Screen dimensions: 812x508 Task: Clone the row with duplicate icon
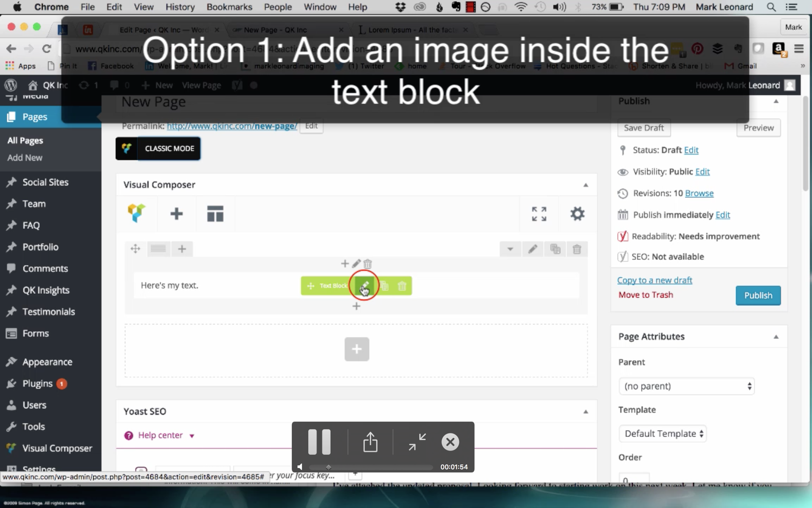(555, 249)
